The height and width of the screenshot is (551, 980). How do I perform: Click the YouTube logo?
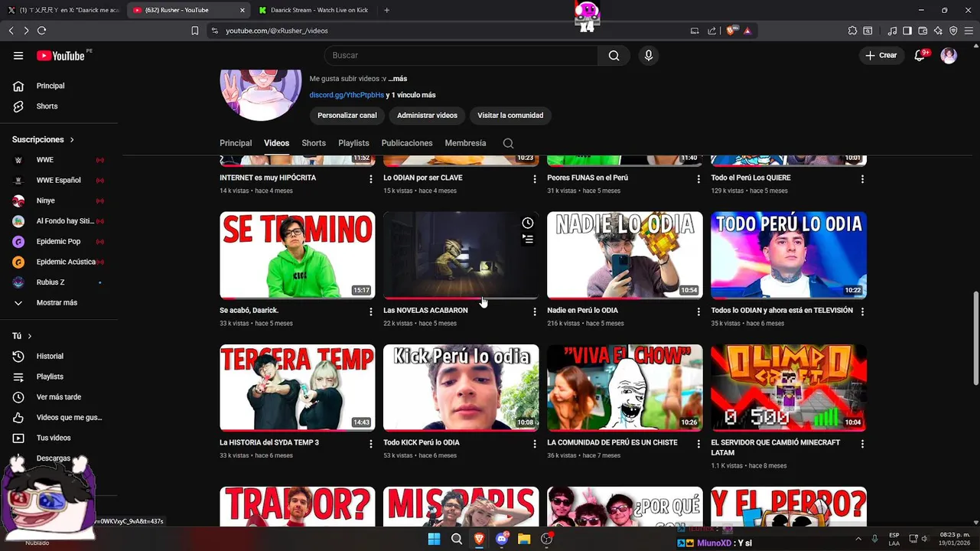coord(61,55)
